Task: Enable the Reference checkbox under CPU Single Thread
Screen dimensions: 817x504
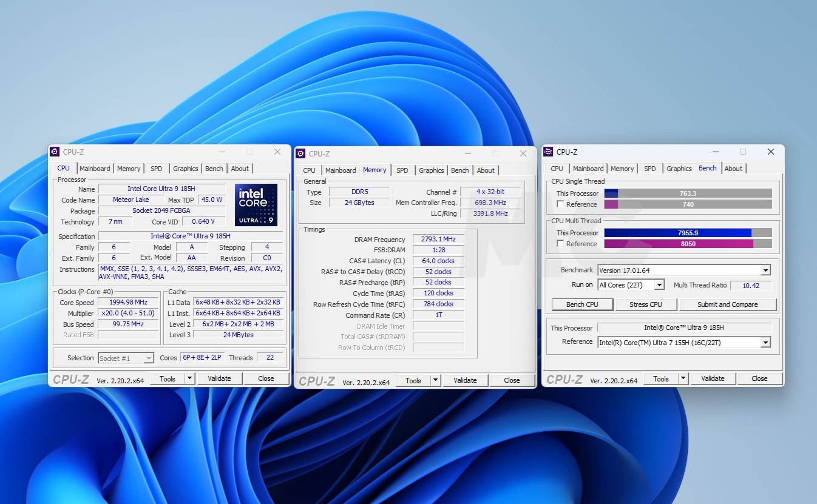Action: pyautogui.click(x=560, y=204)
